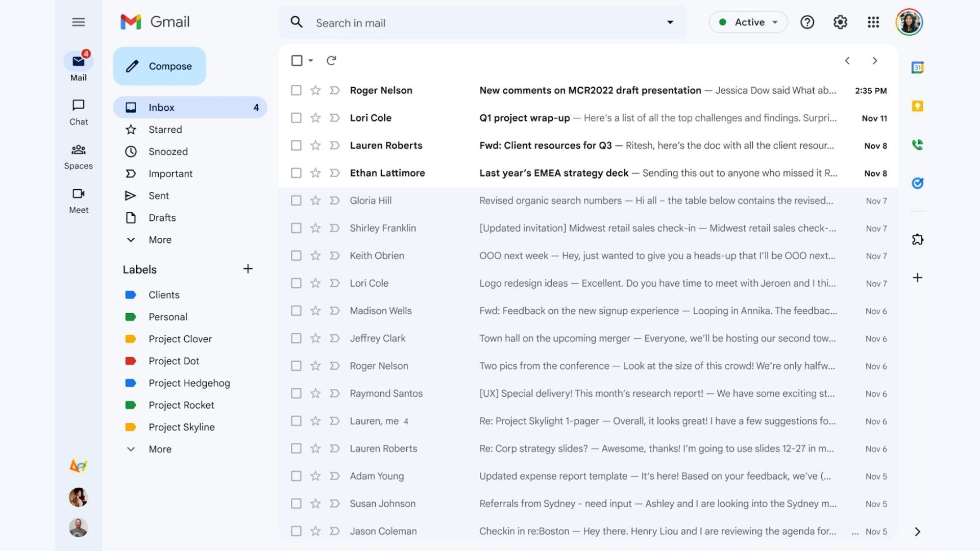This screenshot has height=551, width=980.
Task: Click the Compose button
Action: coord(159,66)
